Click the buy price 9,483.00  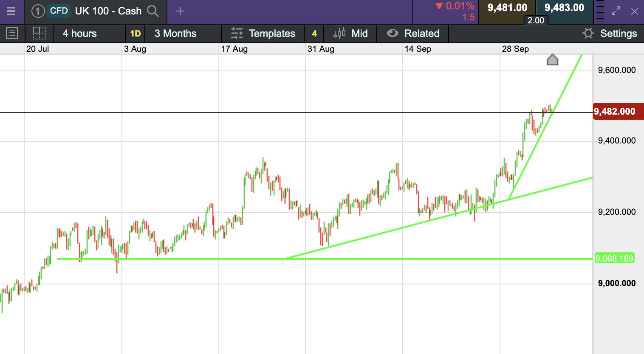pyautogui.click(x=565, y=8)
